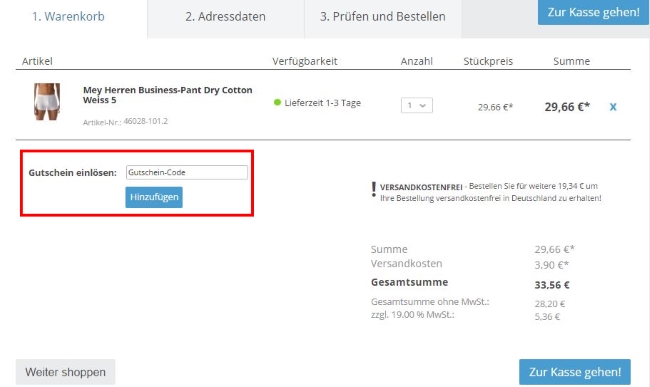Click the Gutschein einlösen label
Image resolution: width=650 pixels, height=387 pixels.
pos(73,173)
